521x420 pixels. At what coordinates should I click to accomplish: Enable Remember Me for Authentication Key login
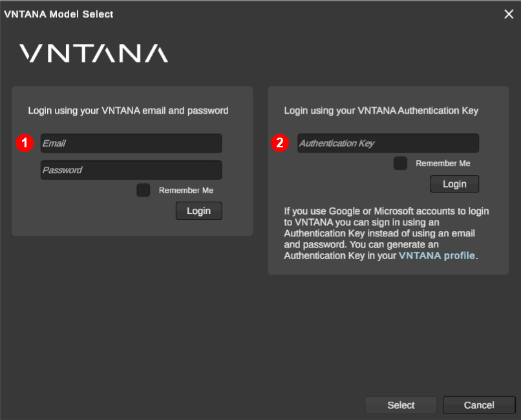[x=399, y=163]
